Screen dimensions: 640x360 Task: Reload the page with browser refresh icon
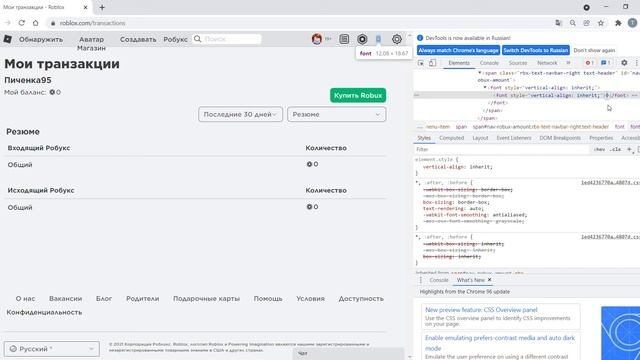click(x=22, y=23)
